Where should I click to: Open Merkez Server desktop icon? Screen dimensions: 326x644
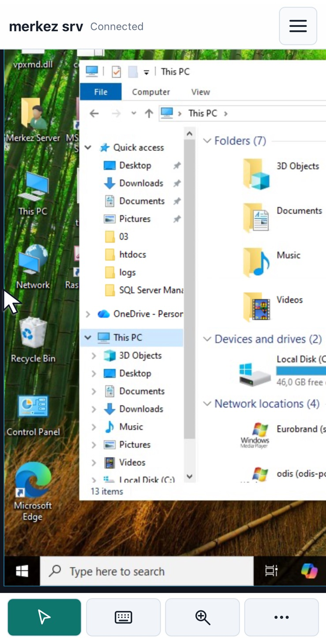coord(33,120)
